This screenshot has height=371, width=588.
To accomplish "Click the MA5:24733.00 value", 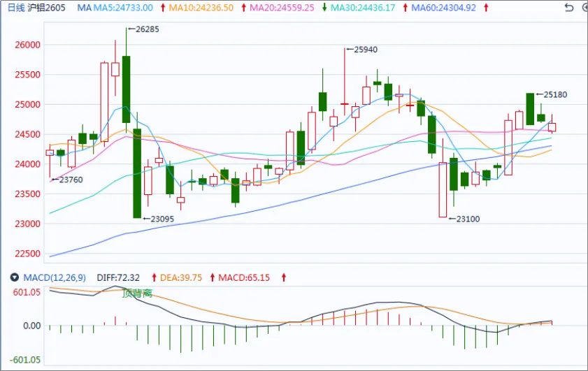I will tap(123, 8).
